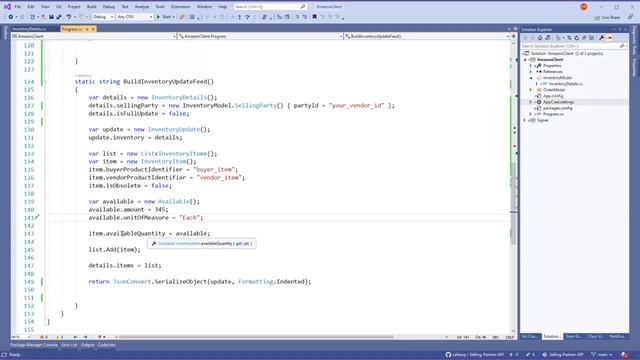Open the Any CPU platform dropdown
This screenshot has width=640, height=360.
pos(135,17)
